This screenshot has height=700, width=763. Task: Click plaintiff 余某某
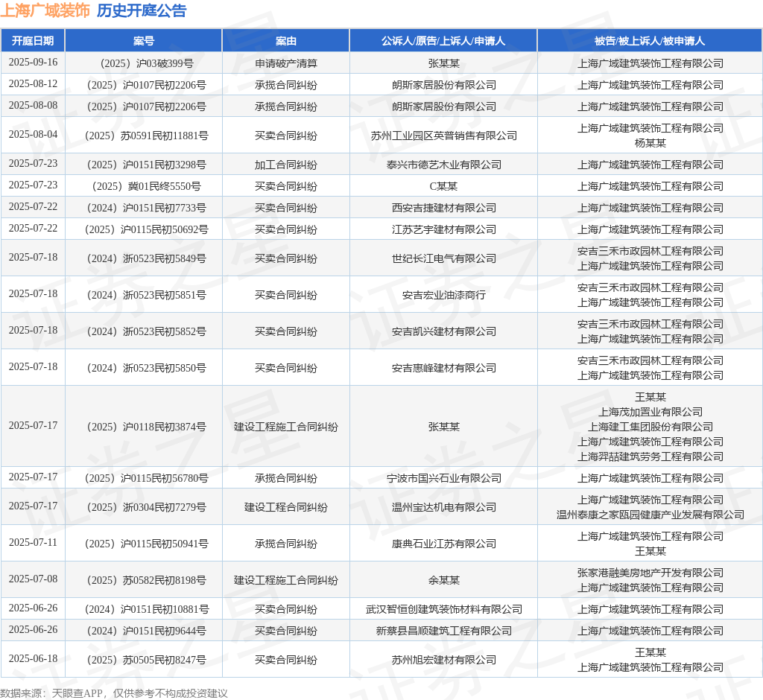pos(444,580)
